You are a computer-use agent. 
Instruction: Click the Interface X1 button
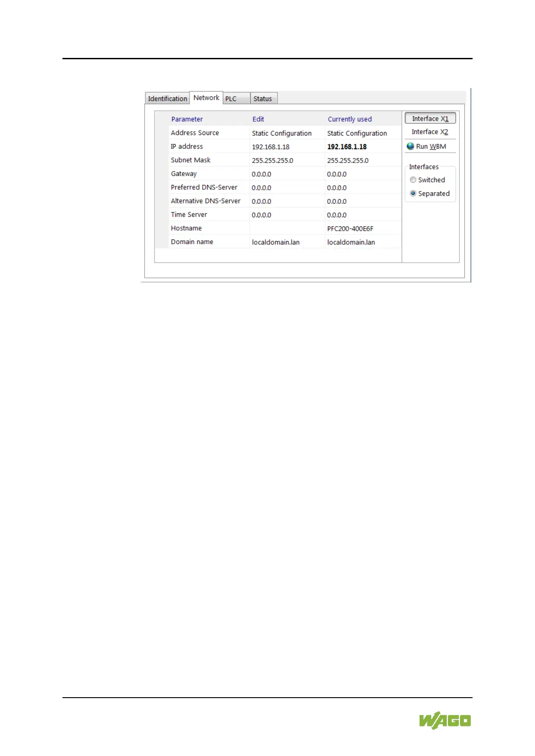click(x=430, y=118)
